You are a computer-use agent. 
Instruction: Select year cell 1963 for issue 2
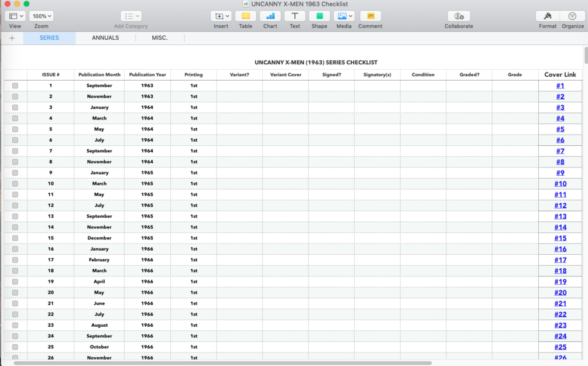tap(147, 97)
